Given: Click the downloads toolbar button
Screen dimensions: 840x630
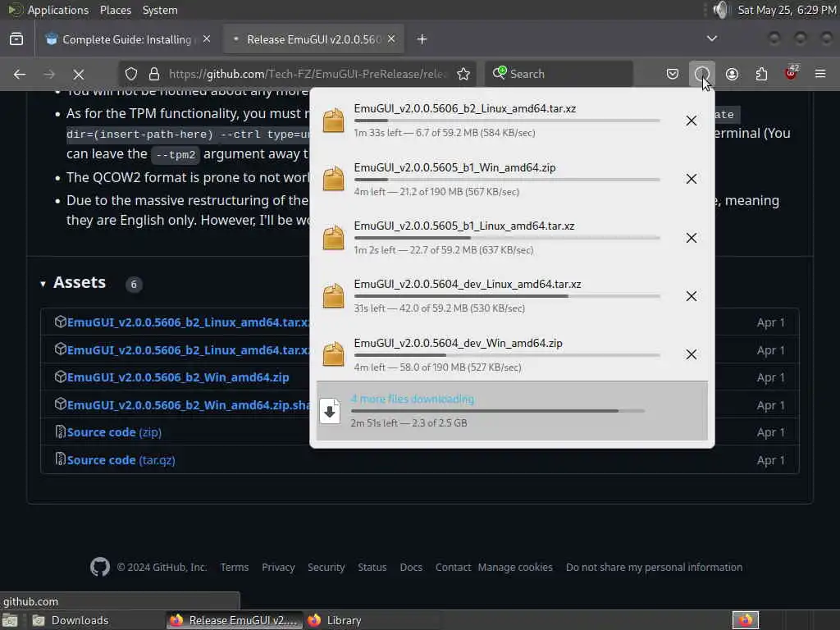Looking at the screenshot, I should click(701, 74).
